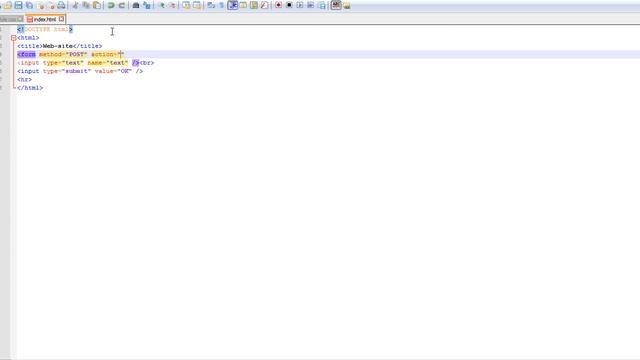Save all open files
The height and width of the screenshot is (360, 640).
point(29,5)
